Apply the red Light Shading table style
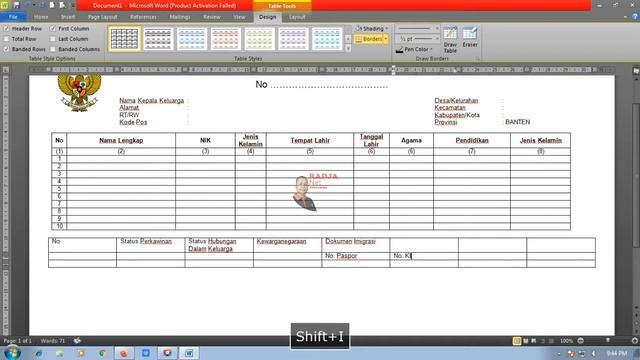This screenshot has height=360, width=640. [226, 39]
